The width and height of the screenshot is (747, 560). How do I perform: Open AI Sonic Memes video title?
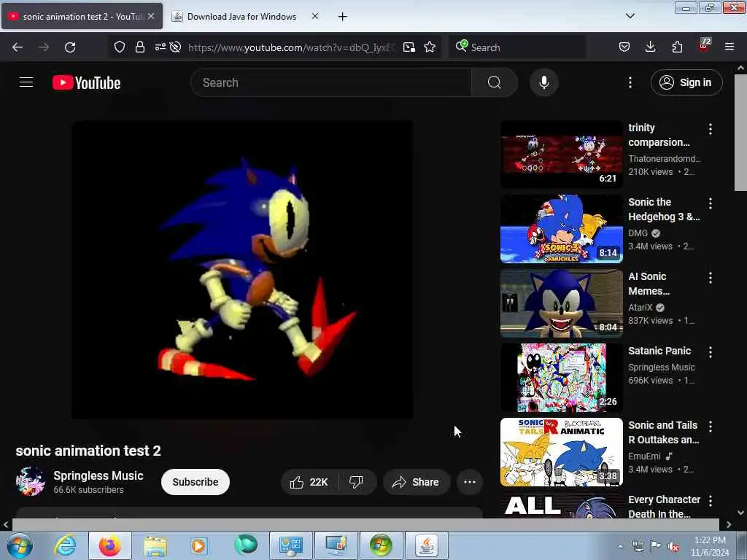(x=649, y=284)
